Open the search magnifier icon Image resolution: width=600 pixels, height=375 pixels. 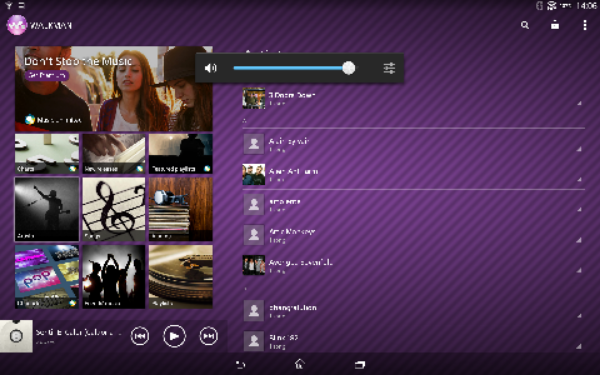point(525,25)
